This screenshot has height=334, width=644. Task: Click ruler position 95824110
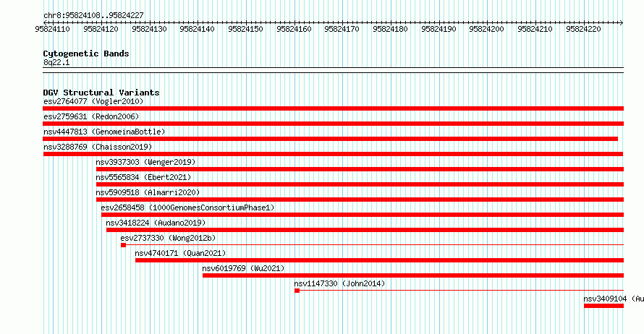pos(53,29)
